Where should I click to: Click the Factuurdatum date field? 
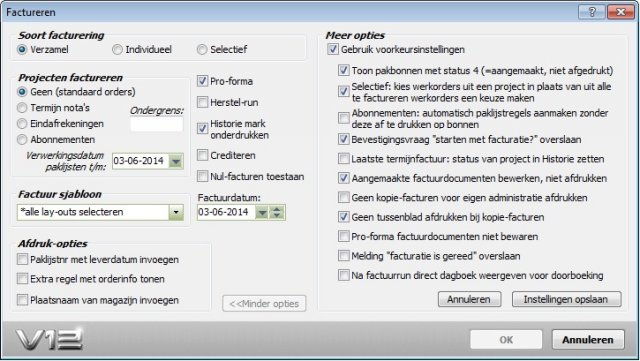(x=226, y=212)
